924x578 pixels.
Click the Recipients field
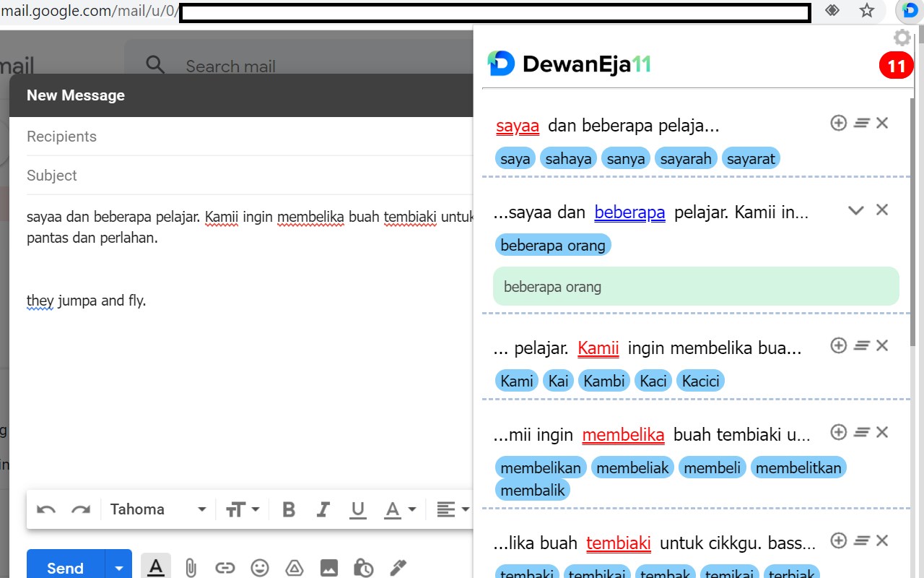pos(249,137)
